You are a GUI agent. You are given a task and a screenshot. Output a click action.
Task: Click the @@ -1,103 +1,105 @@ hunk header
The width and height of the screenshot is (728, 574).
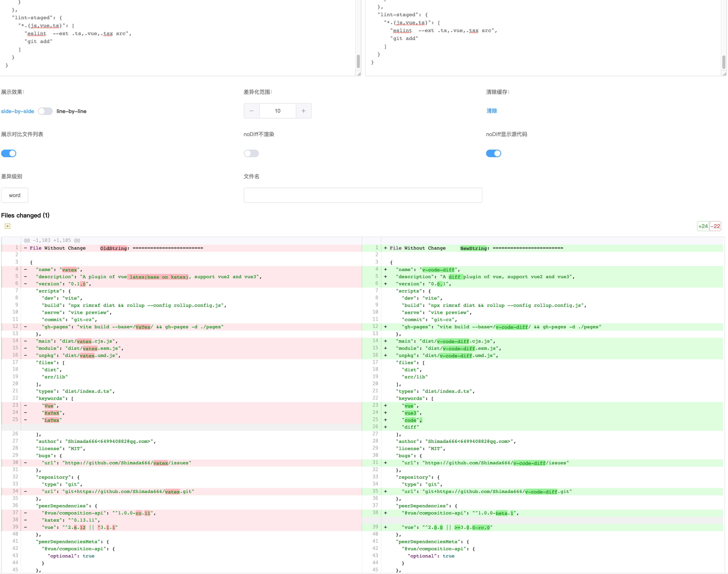52,240
